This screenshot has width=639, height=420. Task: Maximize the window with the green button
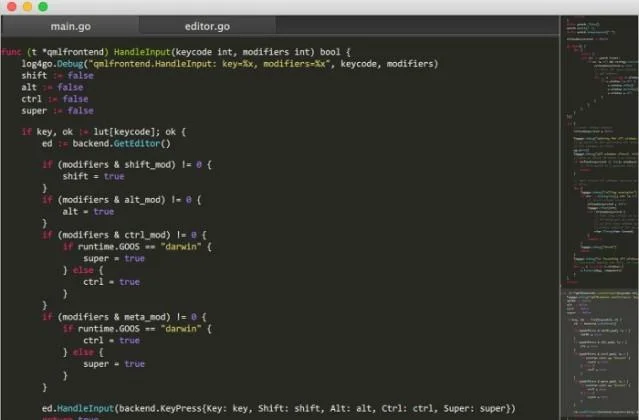43,7
